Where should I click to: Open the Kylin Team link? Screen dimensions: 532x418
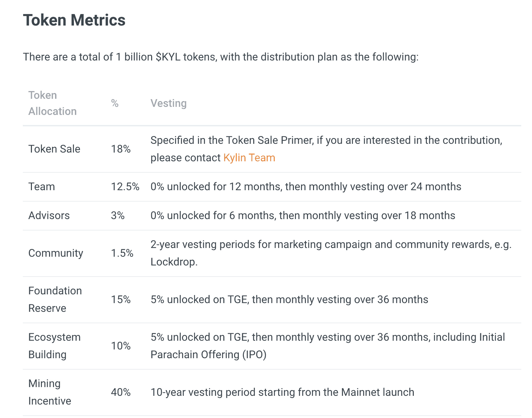[x=249, y=158]
